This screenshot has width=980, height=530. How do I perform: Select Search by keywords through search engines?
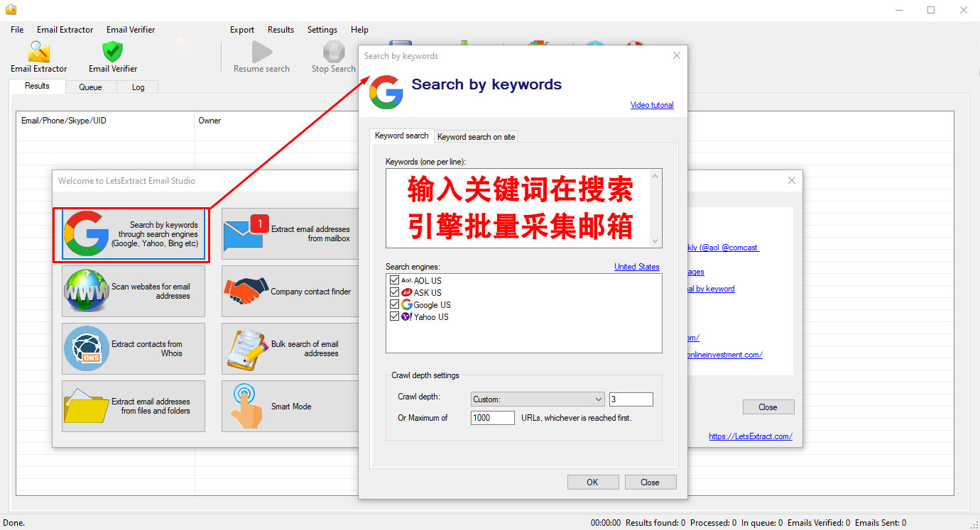(x=134, y=234)
